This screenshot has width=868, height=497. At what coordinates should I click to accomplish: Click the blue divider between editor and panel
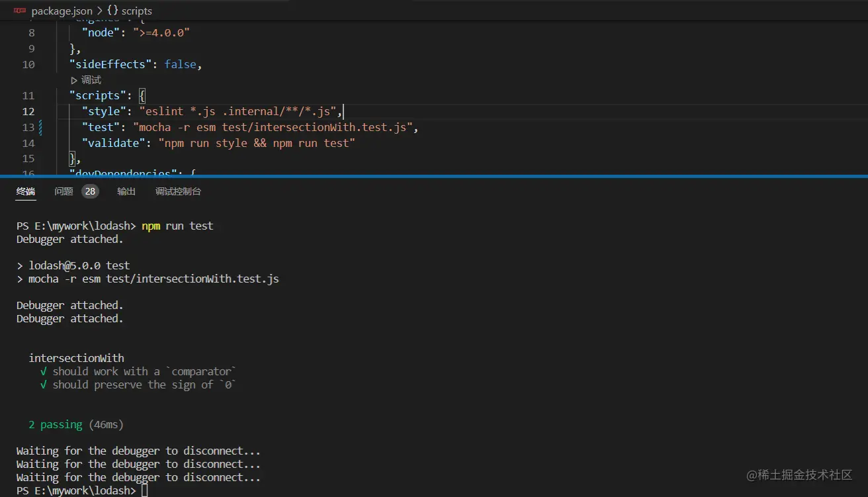click(434, 177)
